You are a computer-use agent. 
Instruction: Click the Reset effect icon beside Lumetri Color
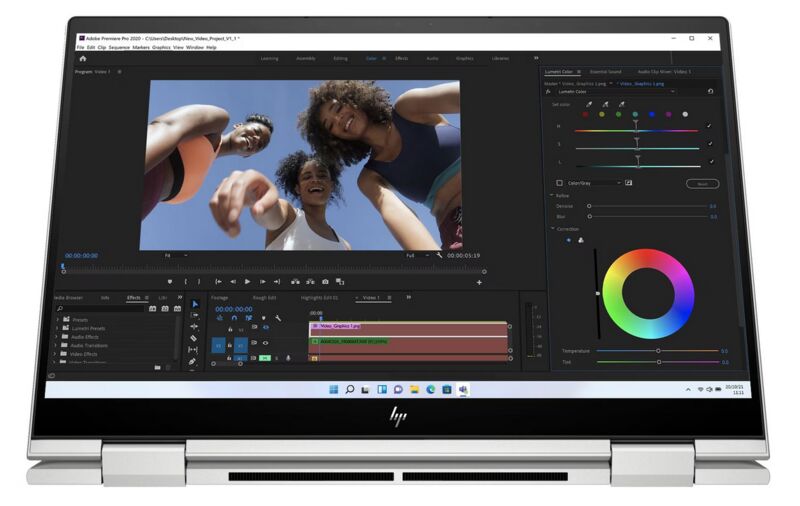click(710, 91)
